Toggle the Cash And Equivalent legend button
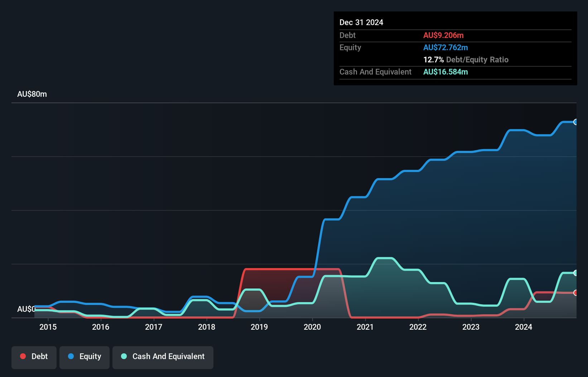Screen dimensions: 588x377 163,357
